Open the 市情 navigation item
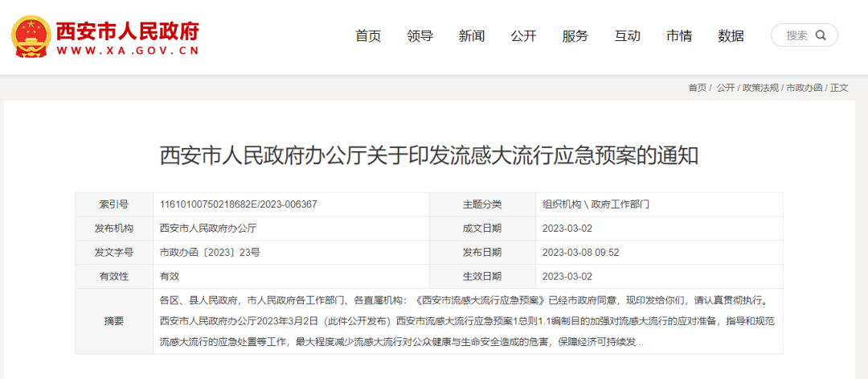This screenshot has height=379, width=868. coord(679,36)
